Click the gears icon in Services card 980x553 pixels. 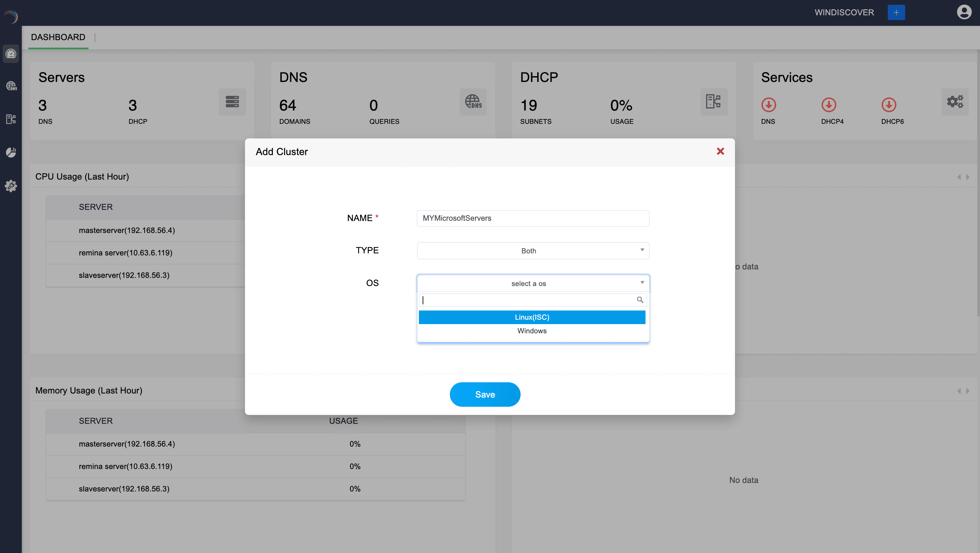pos(955,102)
